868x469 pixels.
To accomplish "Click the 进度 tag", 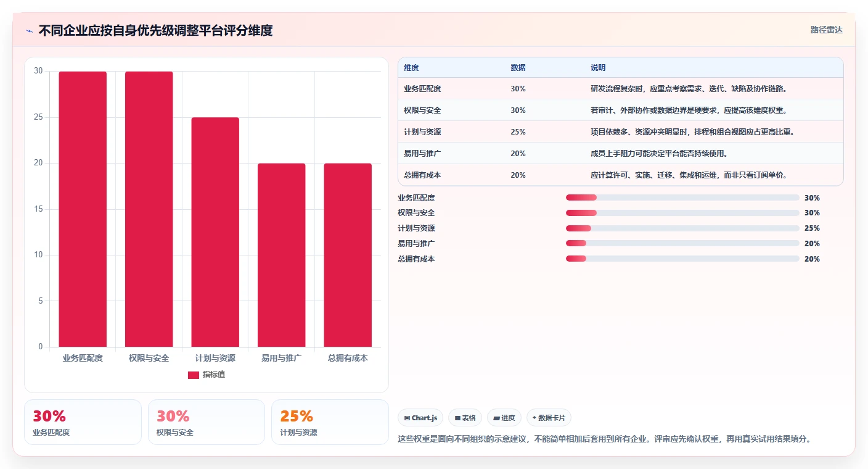I will click(x=504, y=418).
